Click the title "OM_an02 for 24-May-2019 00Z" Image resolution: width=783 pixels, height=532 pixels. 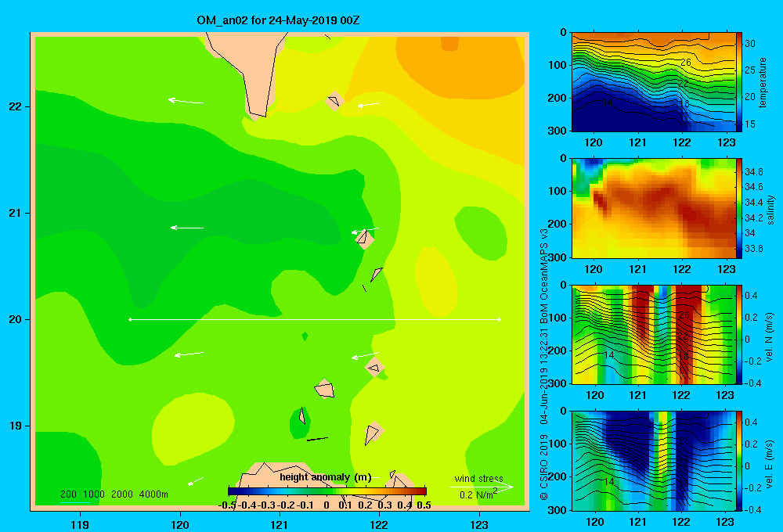278,20
